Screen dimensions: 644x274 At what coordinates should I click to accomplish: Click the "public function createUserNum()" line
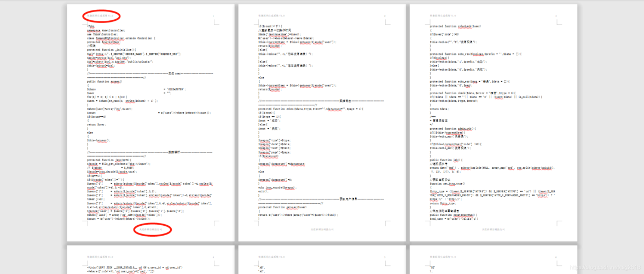click(x=454, y=215)
